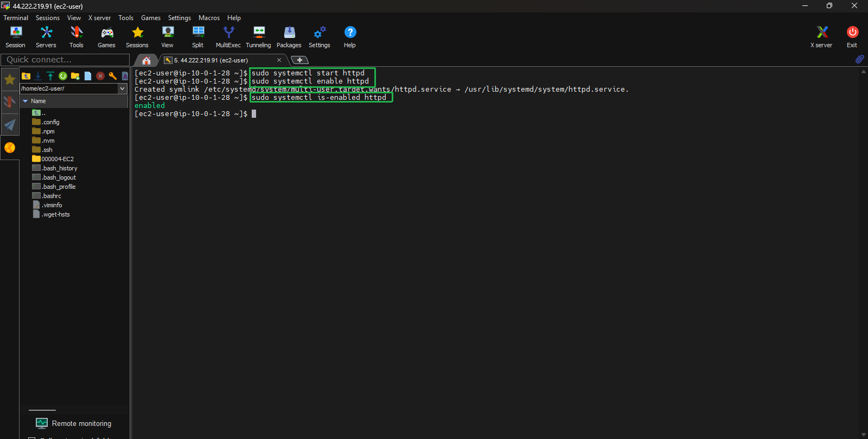This screenshot has height=439, width=868.
Task: Create a new folder in SFTP toolbar
Action: (75, 76)
